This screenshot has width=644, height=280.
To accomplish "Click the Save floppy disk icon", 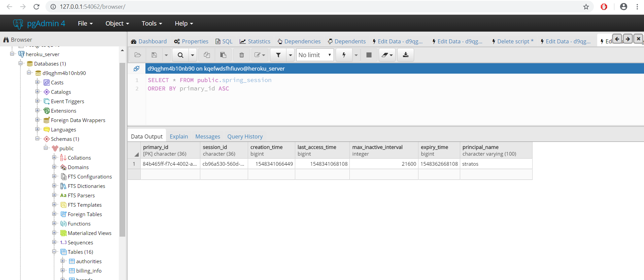I will pyautogui.click(x=154, y=55).
